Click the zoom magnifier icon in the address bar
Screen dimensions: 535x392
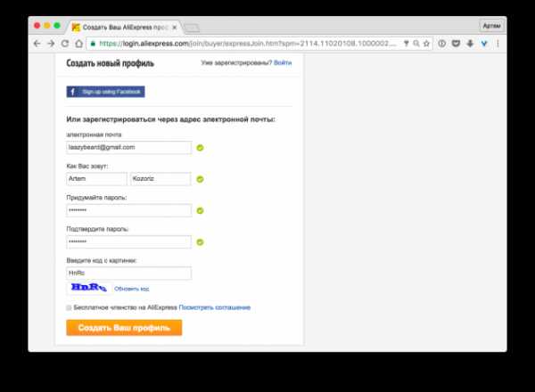click(416, 44)
